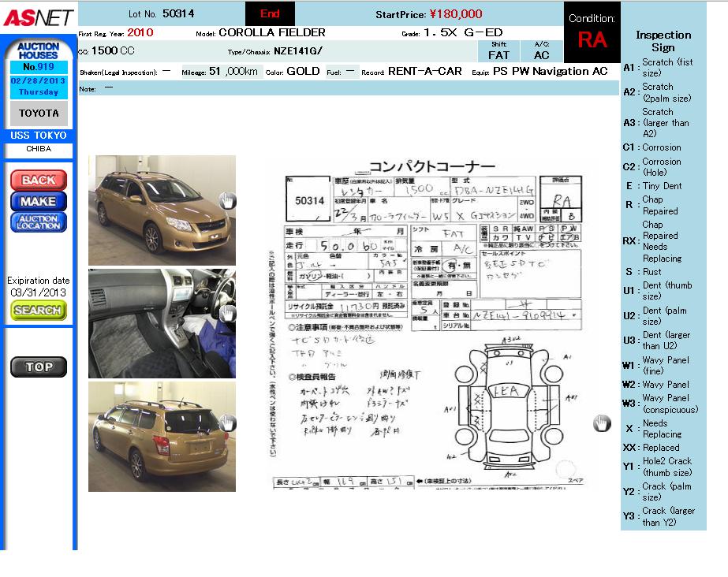
Task: Select the TOYOTA maker label
Action: [x=39, y=114]
